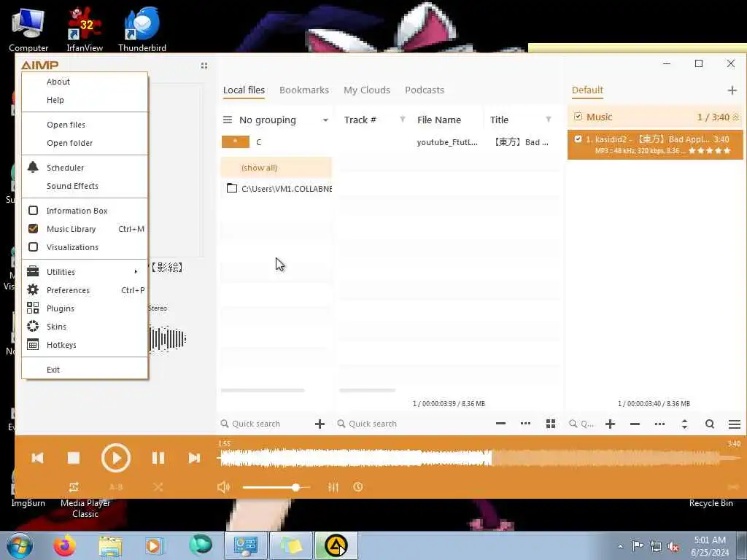747x560 pixels.
Task: Click the compact view dots icon
Action: (x=204, y=66)
